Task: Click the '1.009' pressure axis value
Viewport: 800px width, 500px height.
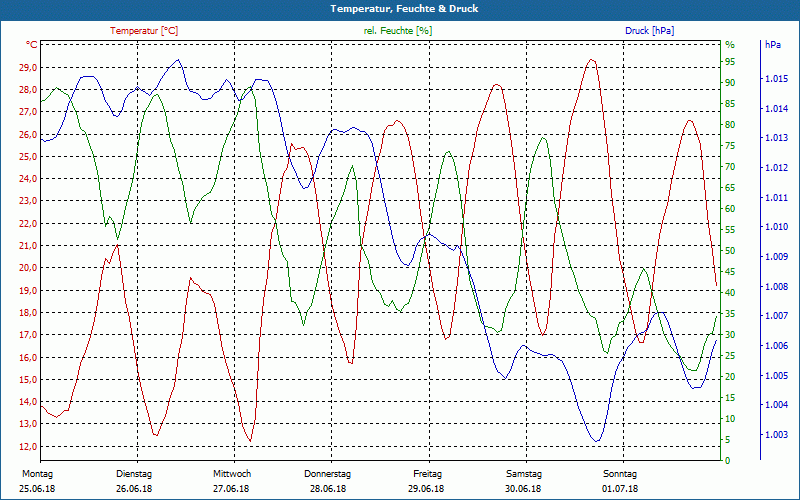Action: (x=776, y=257)
